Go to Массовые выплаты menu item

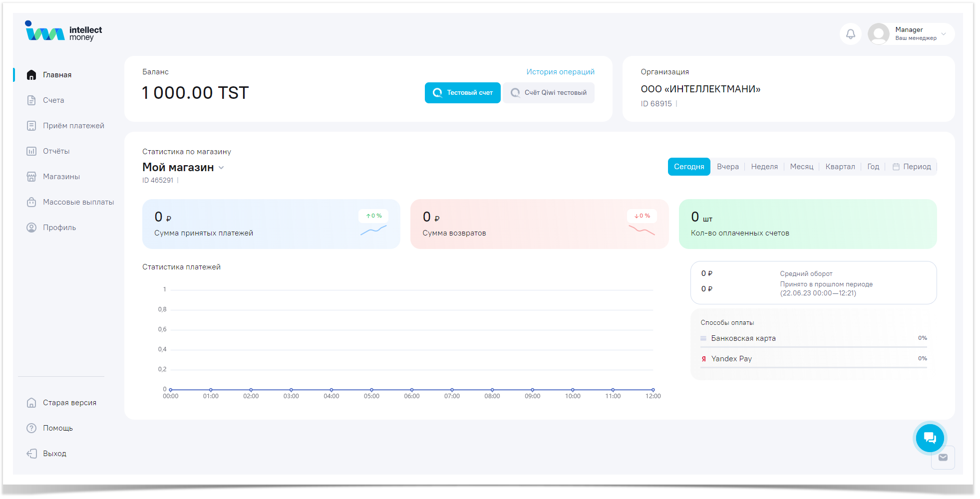pos(78,202)
